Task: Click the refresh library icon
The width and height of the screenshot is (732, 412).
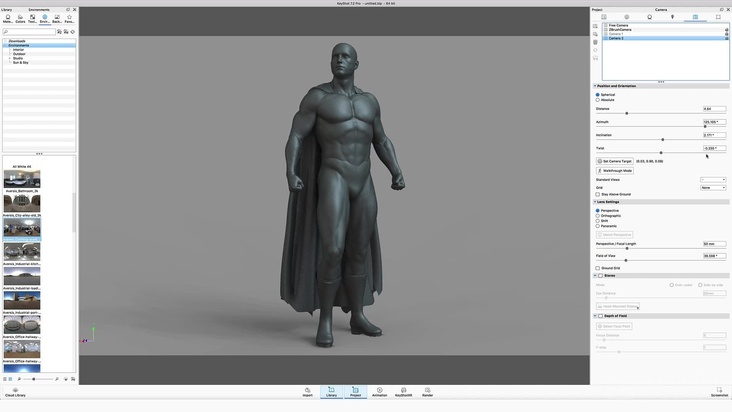Action: (x=72, y=32)
